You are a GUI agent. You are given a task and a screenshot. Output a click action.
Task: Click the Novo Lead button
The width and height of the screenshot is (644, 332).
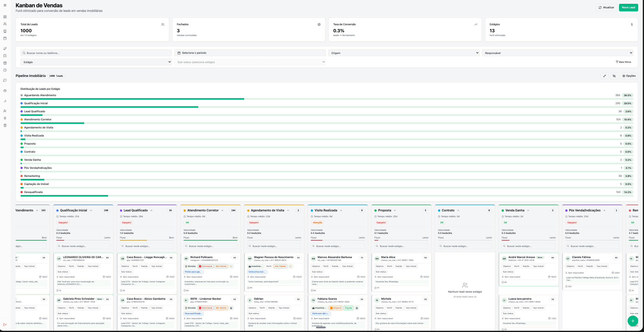(x=628, y=7)
